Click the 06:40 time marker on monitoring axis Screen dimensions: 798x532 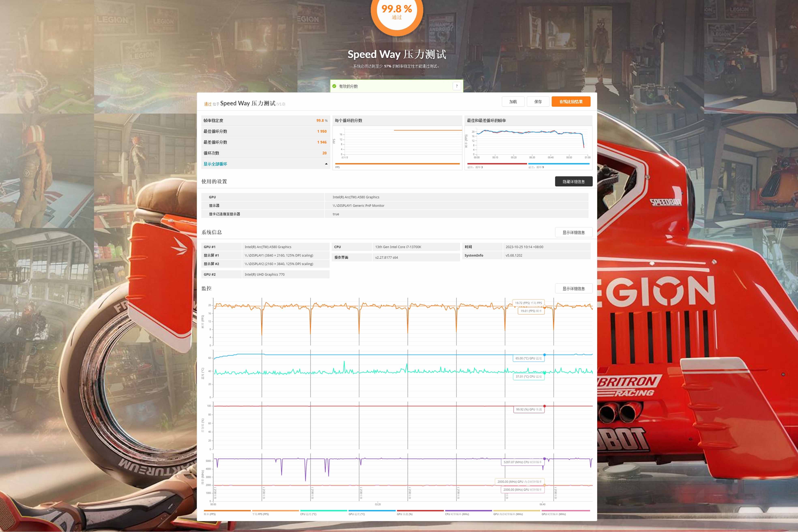tap(543, 504)
